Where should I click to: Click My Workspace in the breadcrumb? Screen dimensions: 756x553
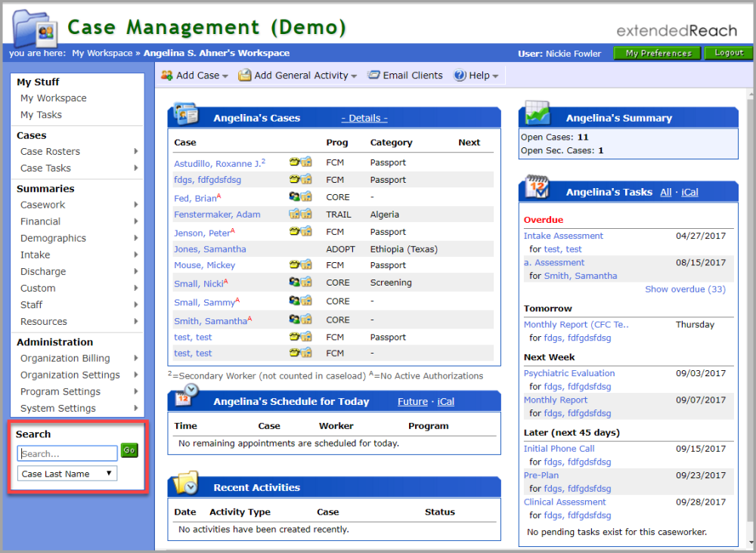(102, 53)
